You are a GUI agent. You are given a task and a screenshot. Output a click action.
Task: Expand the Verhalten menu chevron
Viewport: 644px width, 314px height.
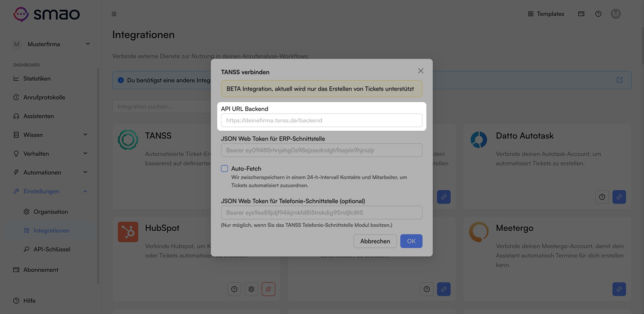85,153
